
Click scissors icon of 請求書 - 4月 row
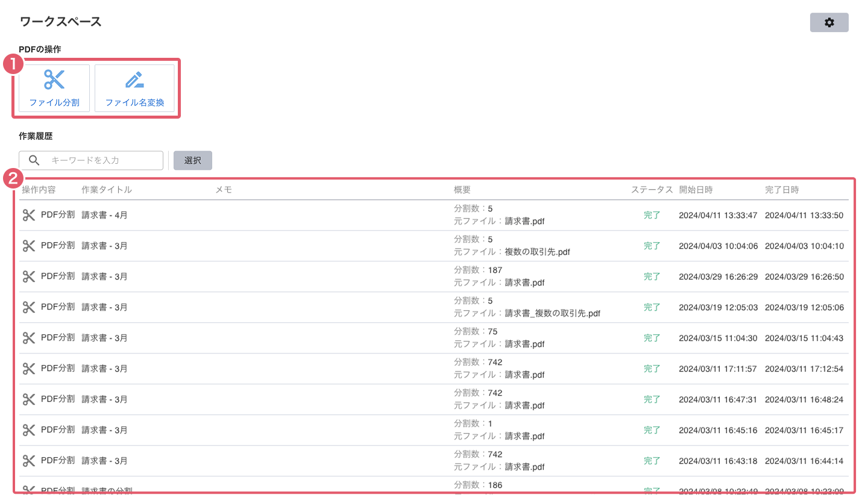click(29, 215)
